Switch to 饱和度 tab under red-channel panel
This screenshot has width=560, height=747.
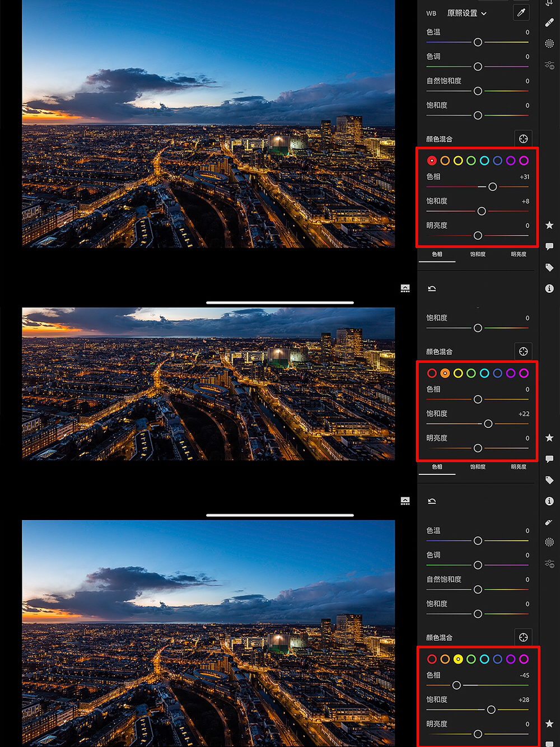(478, 254)
